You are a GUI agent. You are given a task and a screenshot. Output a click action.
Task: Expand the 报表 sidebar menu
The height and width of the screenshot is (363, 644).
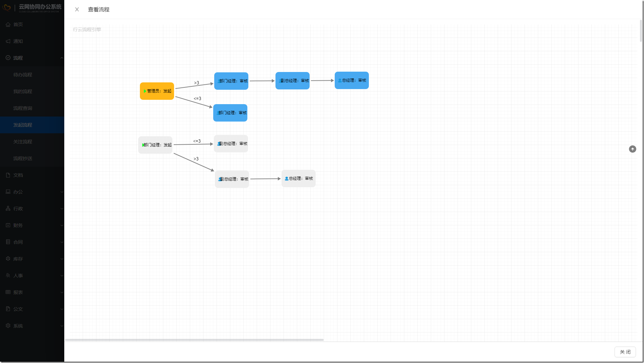tap(32, 292)
